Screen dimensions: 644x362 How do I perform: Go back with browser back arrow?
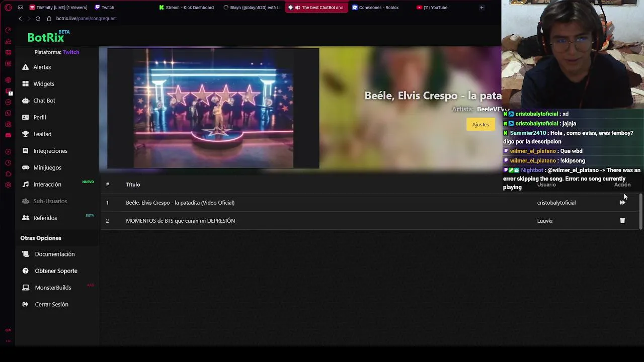point(20,19)
